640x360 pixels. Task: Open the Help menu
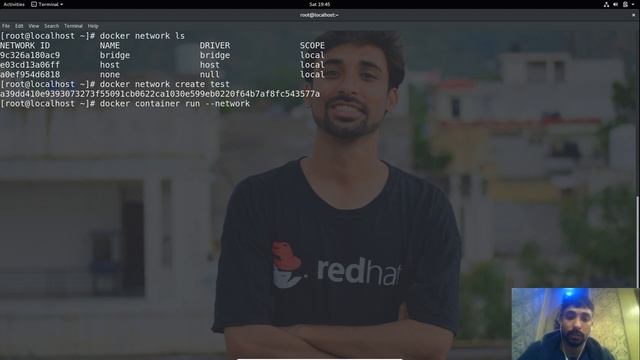93,26
